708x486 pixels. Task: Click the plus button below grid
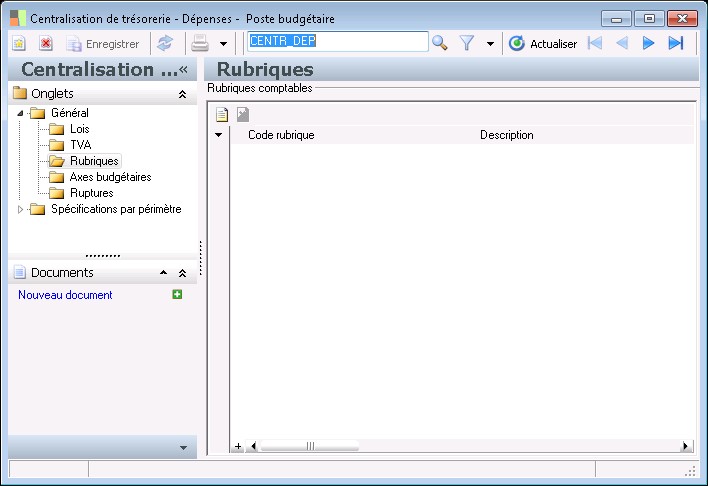pos(238,446)
